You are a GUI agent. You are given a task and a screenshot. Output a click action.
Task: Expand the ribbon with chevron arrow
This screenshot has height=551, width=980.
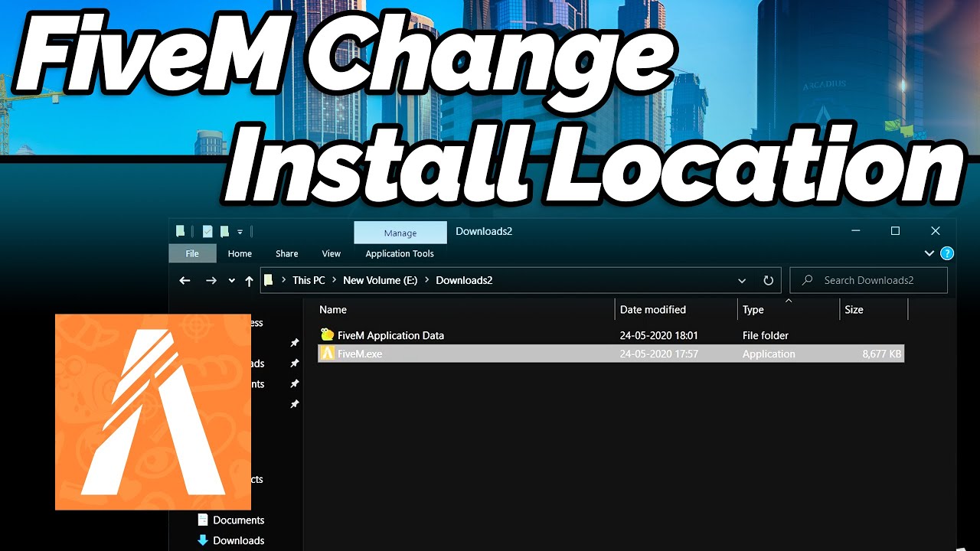click(x=929, y=253)
